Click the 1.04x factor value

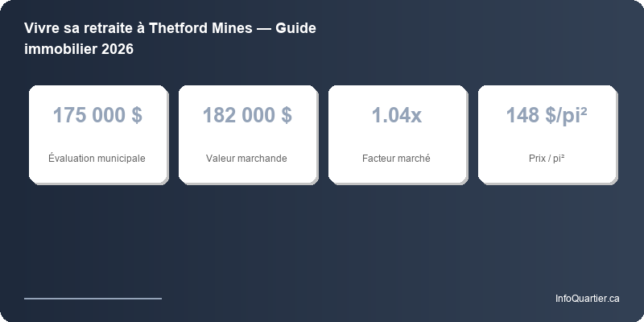point(396,115)
